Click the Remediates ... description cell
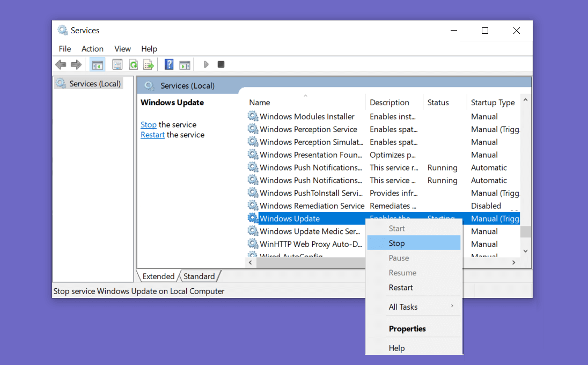The image size is (588, 365). pyautogui.click(x=393, y=206)
